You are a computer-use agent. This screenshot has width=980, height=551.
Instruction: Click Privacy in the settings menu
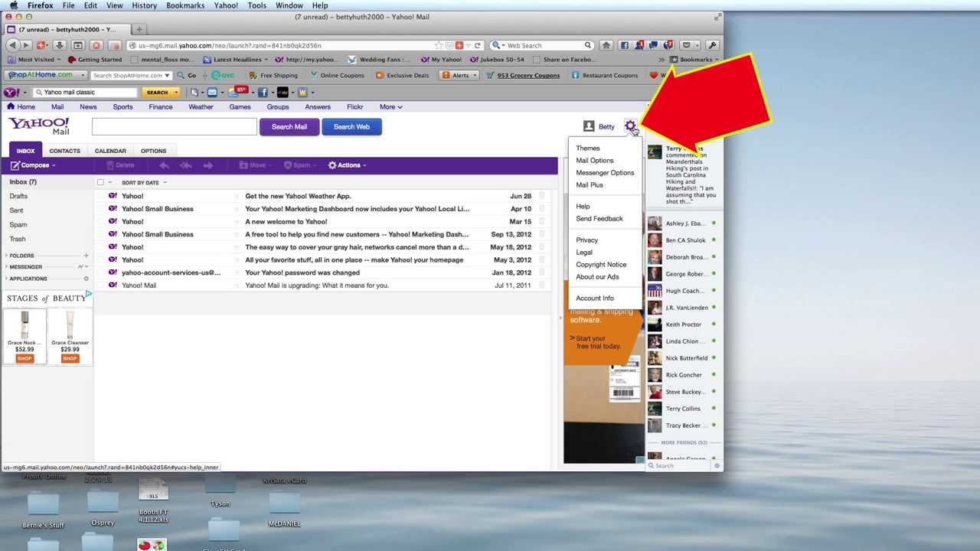click(x=587, y=240)
